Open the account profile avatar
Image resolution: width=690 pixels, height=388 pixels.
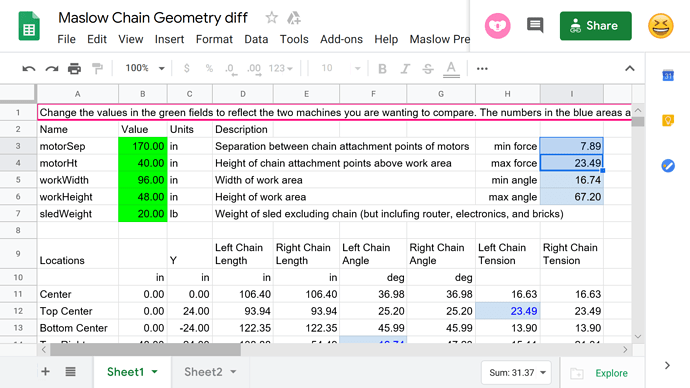[661, 26]
